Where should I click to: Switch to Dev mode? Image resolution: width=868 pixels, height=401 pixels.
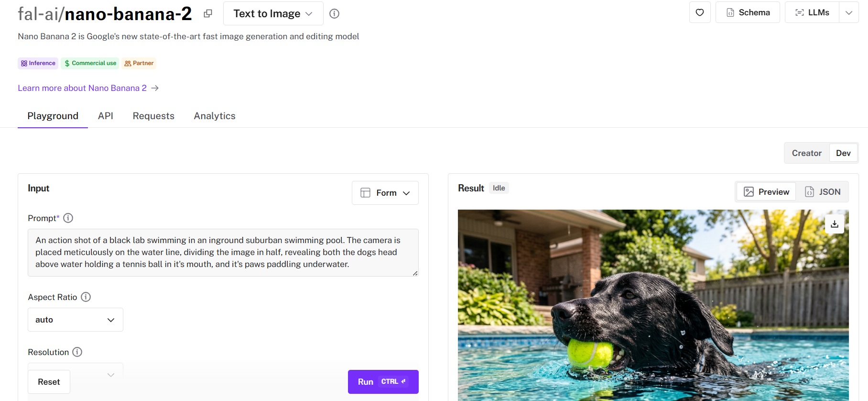843,153
